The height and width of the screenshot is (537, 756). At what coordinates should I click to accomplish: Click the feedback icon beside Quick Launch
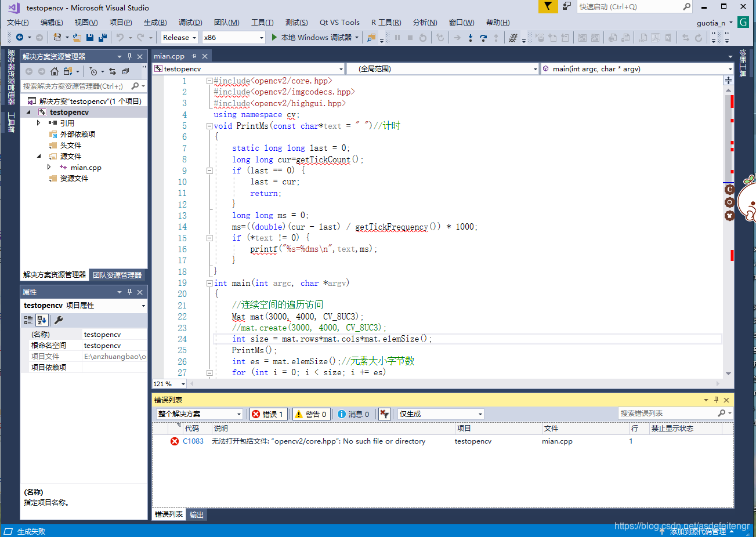[x=567, y=6]
